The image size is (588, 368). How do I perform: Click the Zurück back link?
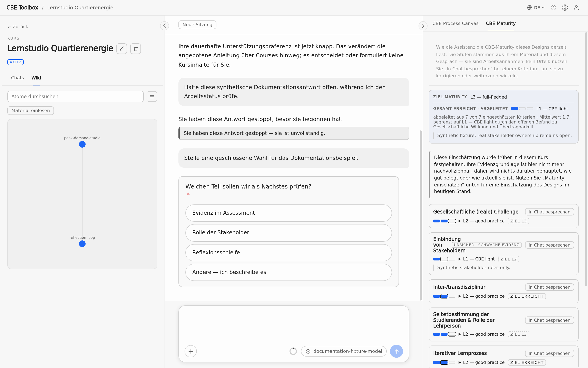tap(18, 27)
